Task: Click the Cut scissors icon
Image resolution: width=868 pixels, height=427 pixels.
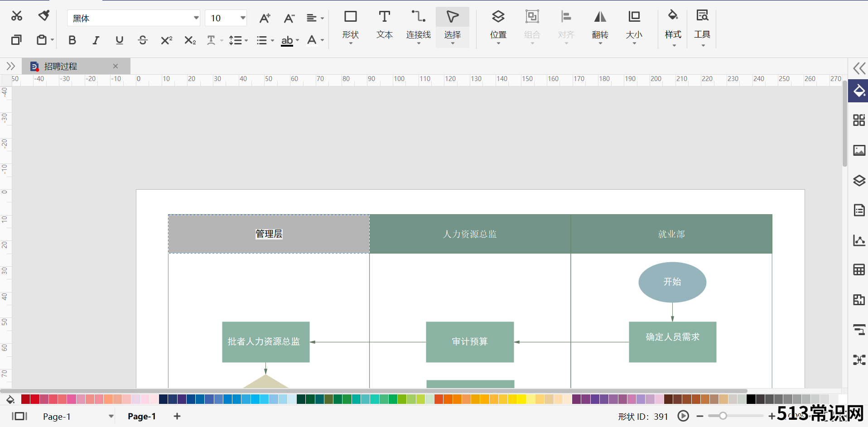Action: (x=17, y=16)
